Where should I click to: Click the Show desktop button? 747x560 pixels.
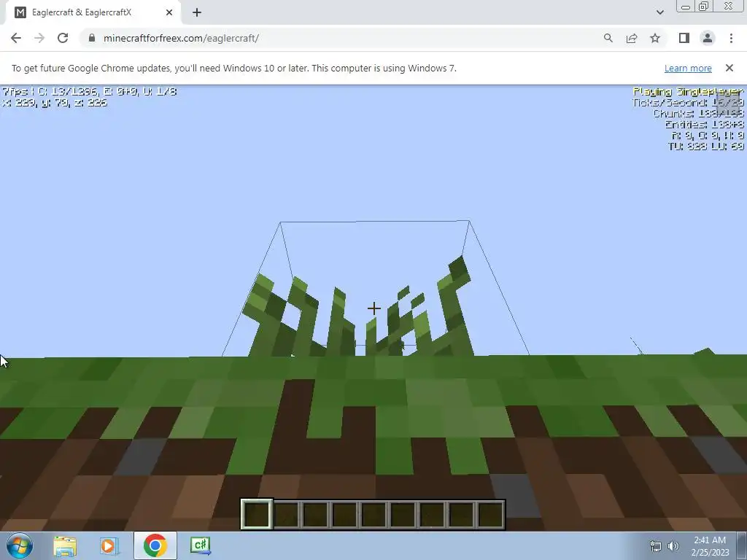pos(742,545)
